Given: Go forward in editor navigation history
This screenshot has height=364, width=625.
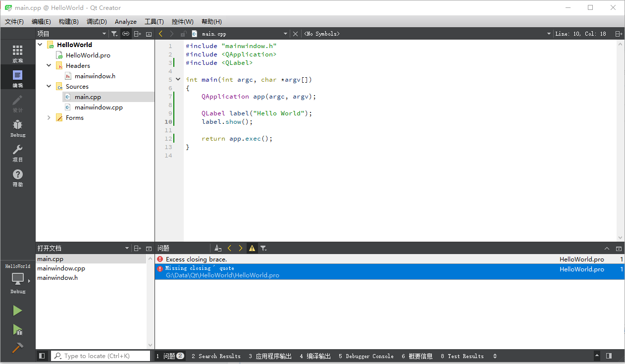Looking at the screenshot, I should (171, 34).
